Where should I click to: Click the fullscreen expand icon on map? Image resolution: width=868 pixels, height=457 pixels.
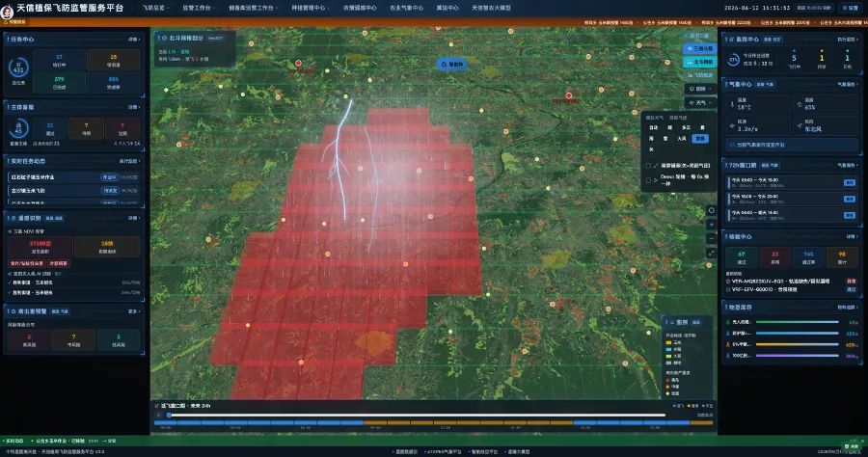click(x=712, y=253)
